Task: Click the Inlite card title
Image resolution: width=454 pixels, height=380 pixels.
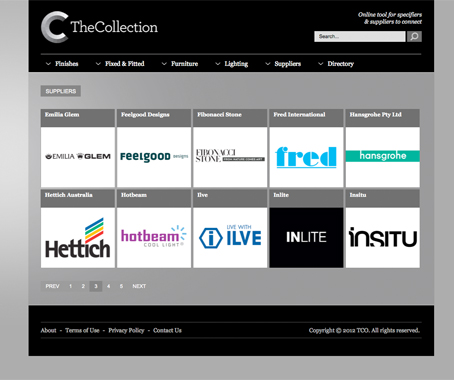Action: (x=281, y=195)
